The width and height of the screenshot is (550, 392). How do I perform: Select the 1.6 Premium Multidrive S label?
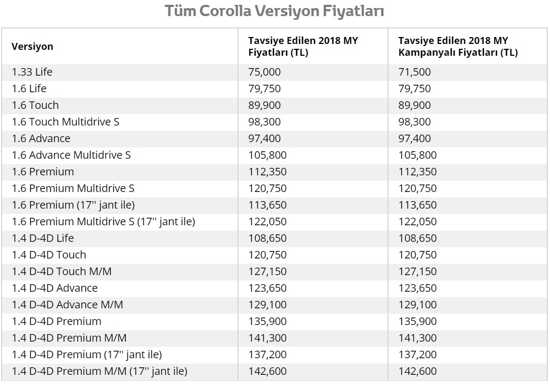tap(73, 188)
